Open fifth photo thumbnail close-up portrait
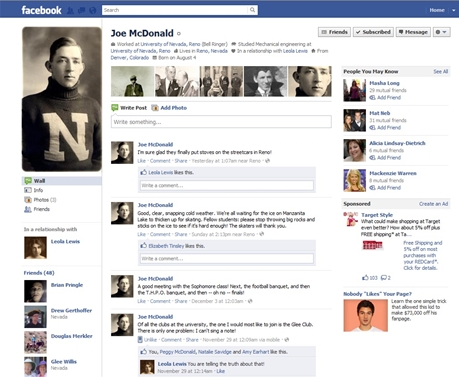The height and width of the screenshot is (377, 459). click(310, 81)
